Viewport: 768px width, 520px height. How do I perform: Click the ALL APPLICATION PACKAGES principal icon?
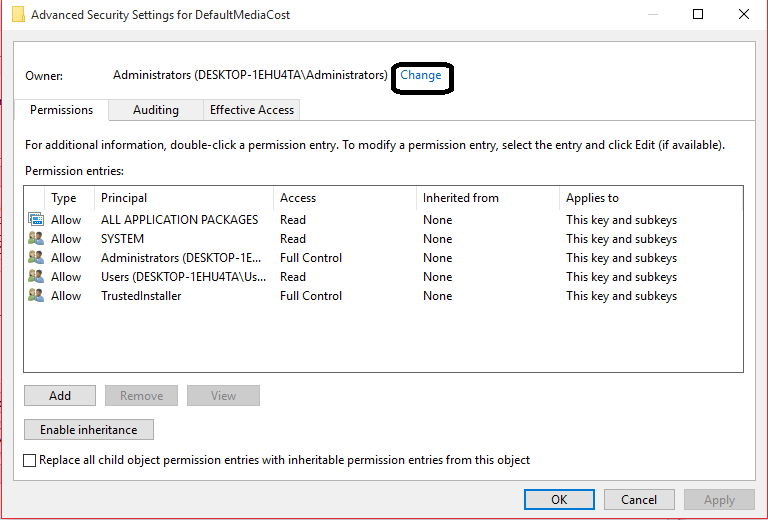point(36,220)
